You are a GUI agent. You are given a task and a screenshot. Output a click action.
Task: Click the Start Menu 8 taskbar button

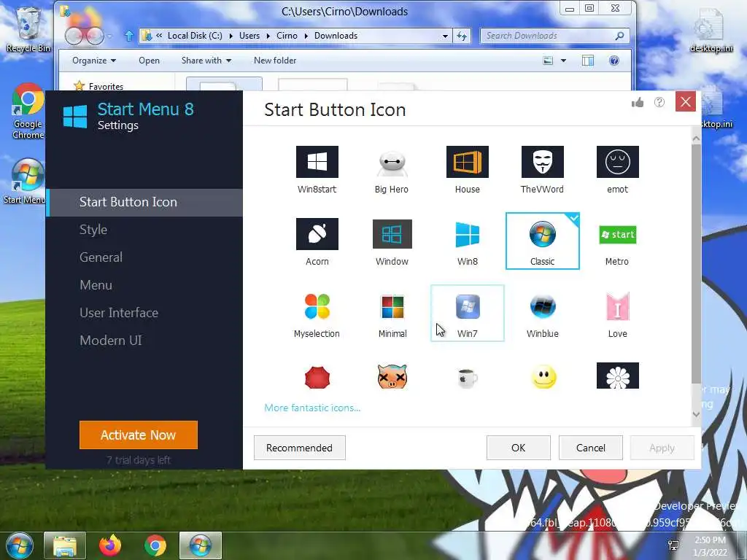point(201,545)
